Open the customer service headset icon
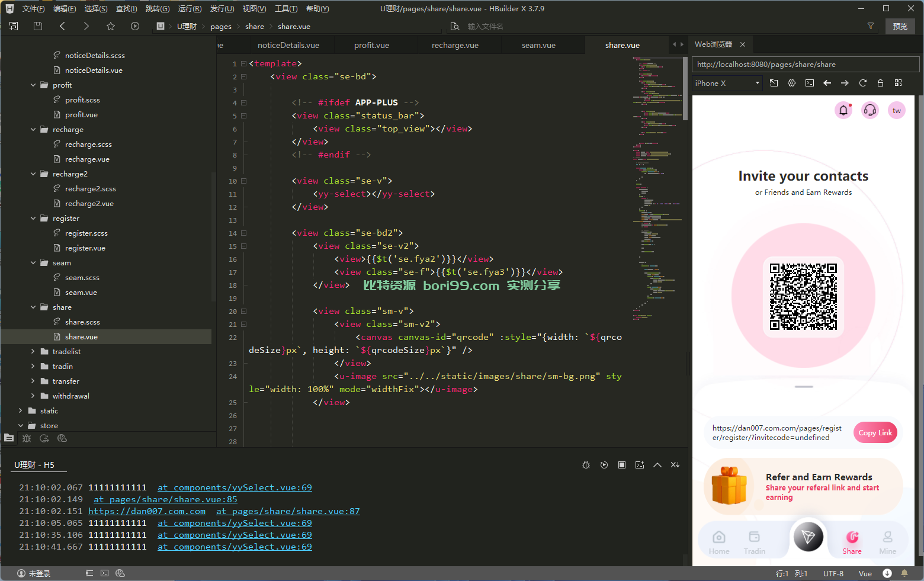Image resolution: width=924 pixels, height=581 pixels. click(x=870, y=110)
